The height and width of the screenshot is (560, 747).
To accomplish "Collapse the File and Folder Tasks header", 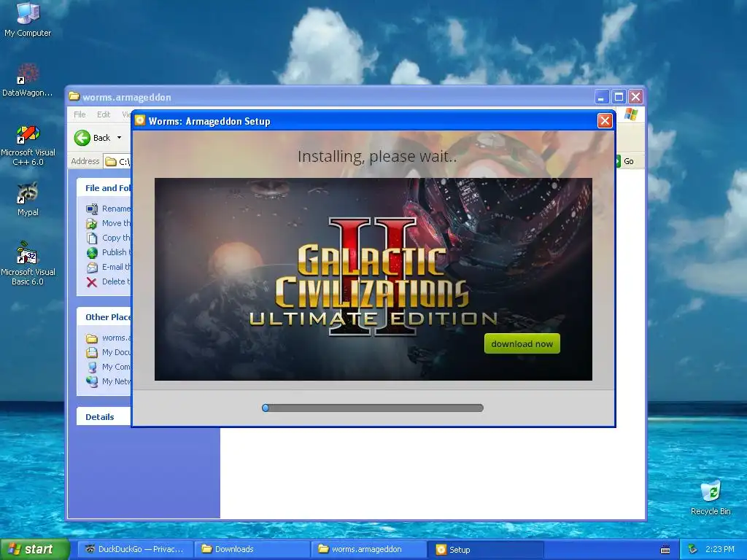I will (104, 188).
